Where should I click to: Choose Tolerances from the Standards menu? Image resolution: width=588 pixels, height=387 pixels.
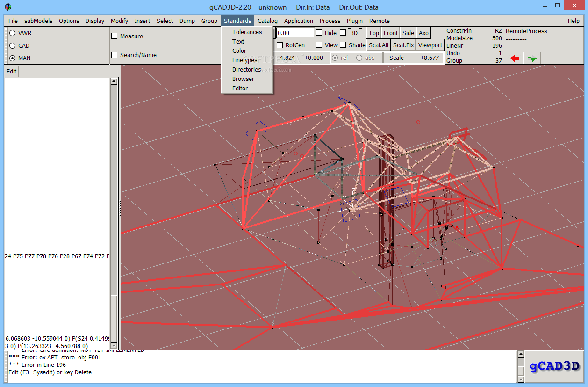click(x=247, y=32)
